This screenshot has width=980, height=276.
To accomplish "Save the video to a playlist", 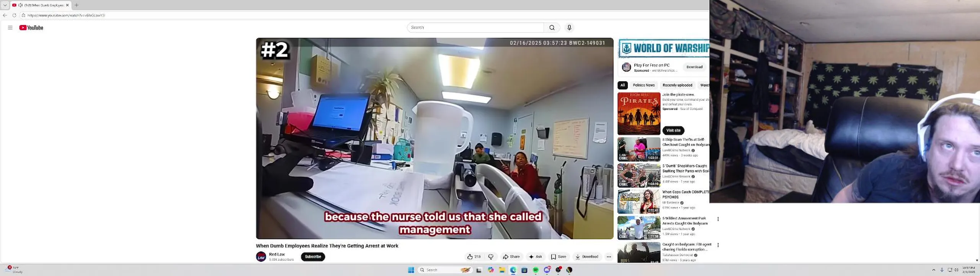I will [x=559, y=257].
